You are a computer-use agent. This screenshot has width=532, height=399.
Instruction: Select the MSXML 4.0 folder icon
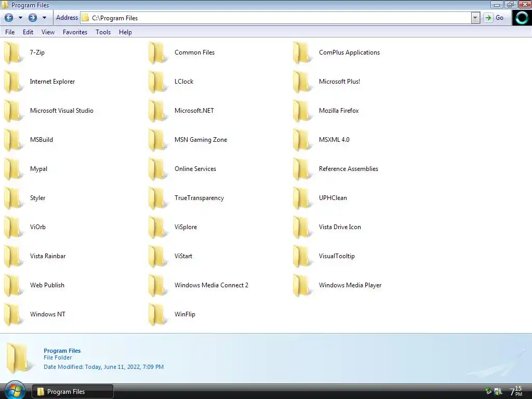(x=302, y=140)
